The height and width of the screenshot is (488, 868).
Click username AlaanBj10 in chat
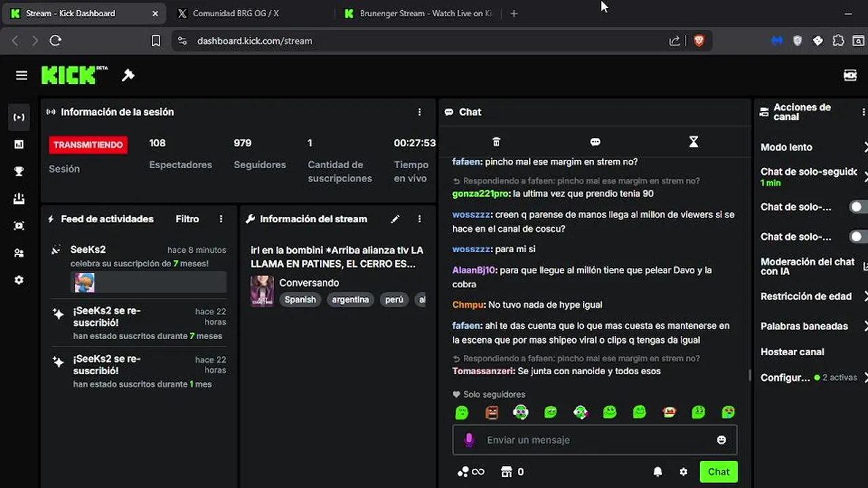point(475,270)
